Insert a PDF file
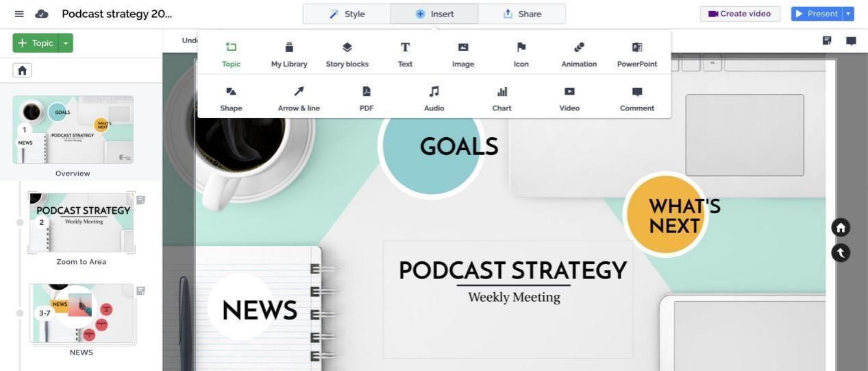The width and height of the screenshot is (868, 371). point(367,99)
